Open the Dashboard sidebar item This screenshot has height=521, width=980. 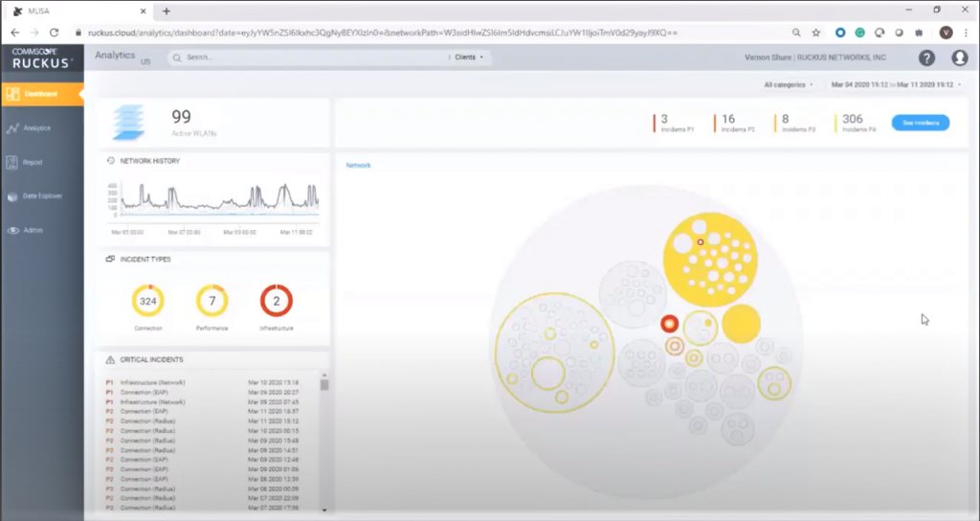[40, 94]
